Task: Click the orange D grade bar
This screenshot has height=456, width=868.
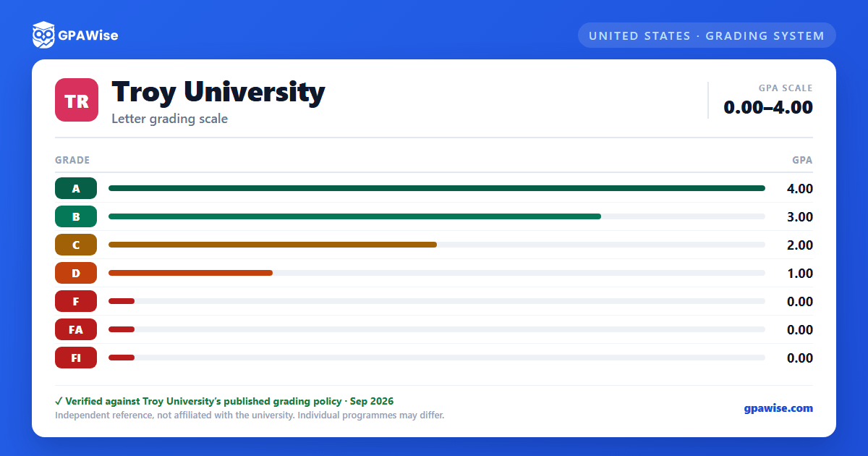Action: coord(190,273)
